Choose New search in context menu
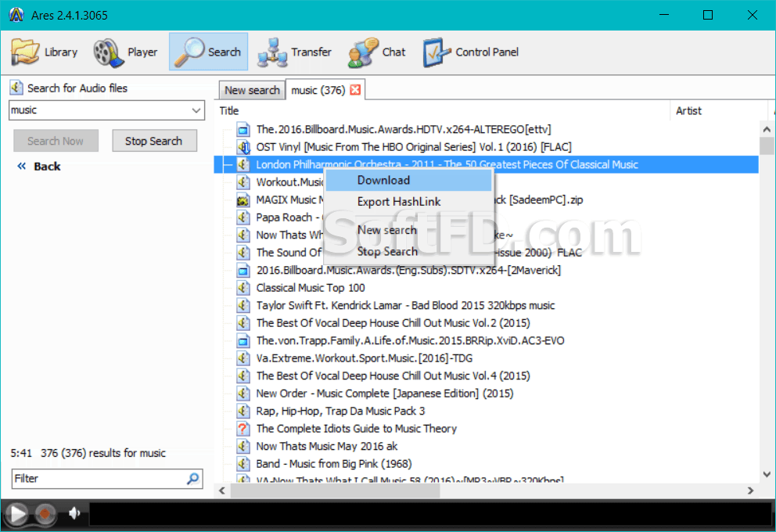This screenshot has height=532, width=776. point(409,230)
